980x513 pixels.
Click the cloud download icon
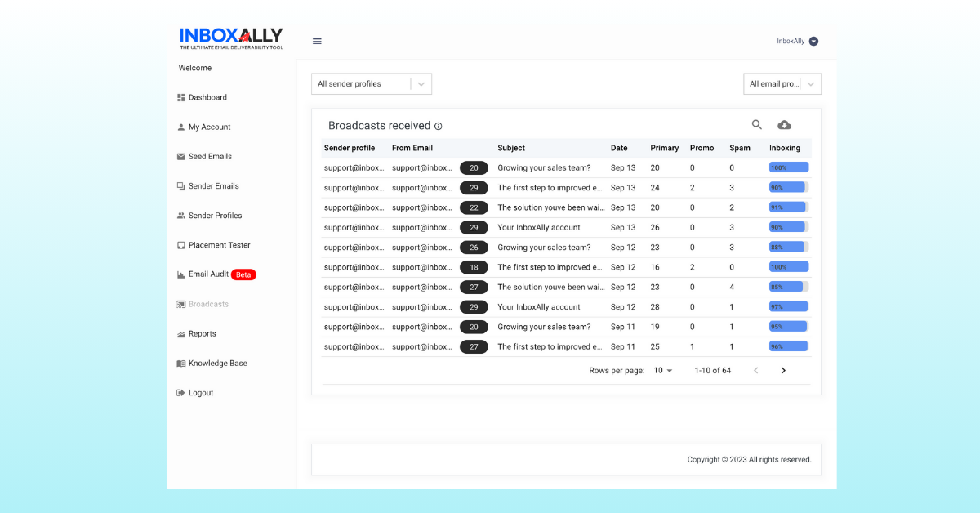(x=784, y=125)
